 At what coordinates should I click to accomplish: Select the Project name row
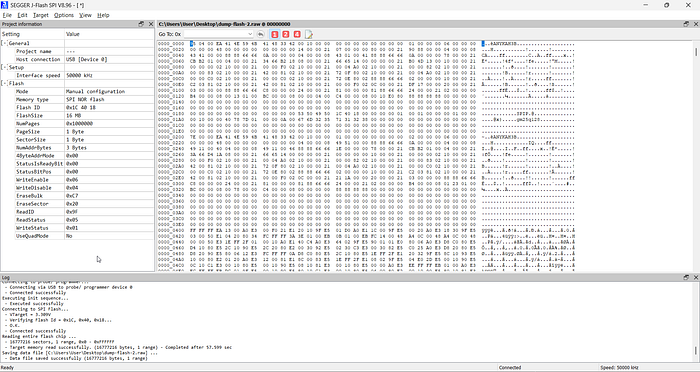(77, 51)
